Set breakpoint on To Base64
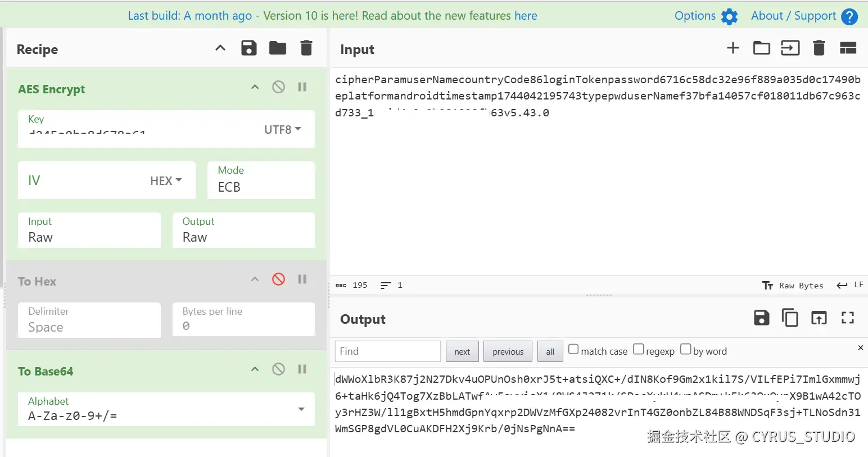This screenshot has height=457, width=868. click(302, 369)
